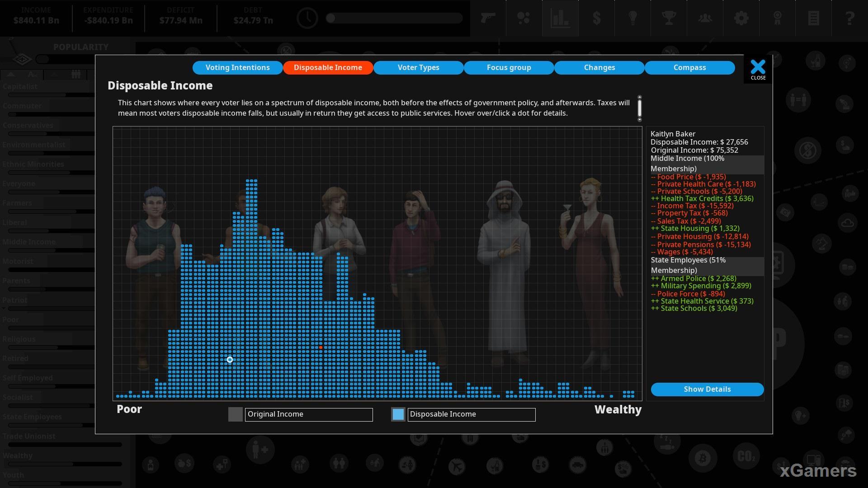Click the Voting Intentions tab
This screenshot has height=488, width=868.
[237, 67]
